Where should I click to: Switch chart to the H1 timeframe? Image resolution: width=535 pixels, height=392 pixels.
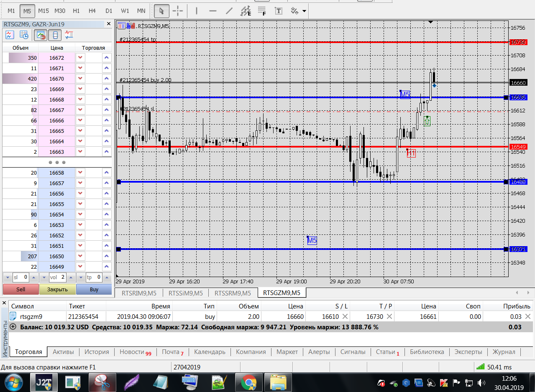coord(76,10)
